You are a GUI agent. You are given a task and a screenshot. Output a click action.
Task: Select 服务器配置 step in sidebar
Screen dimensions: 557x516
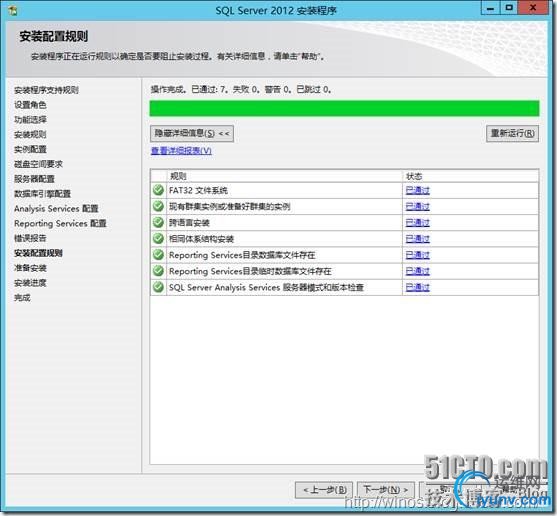(x=34, y=179)
